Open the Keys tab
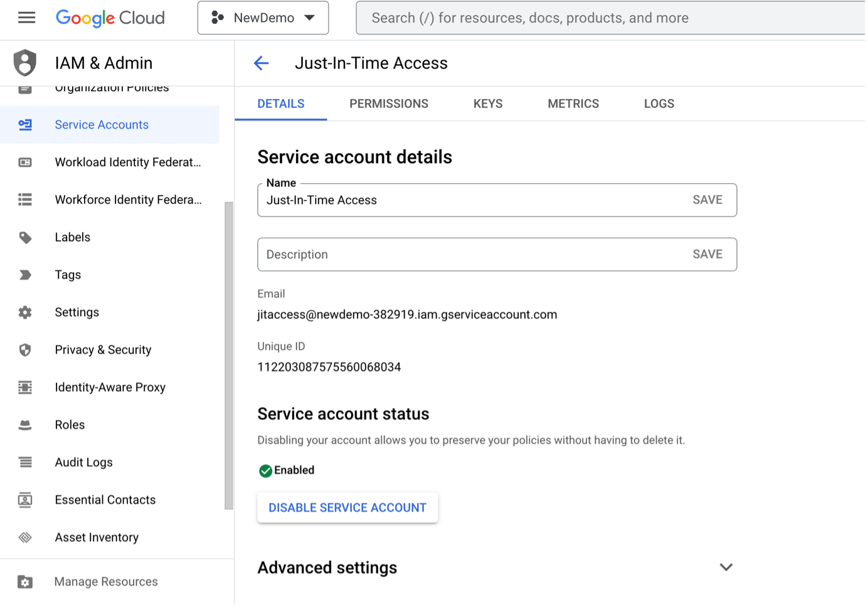868x607 pixels. tap(488, 104)
